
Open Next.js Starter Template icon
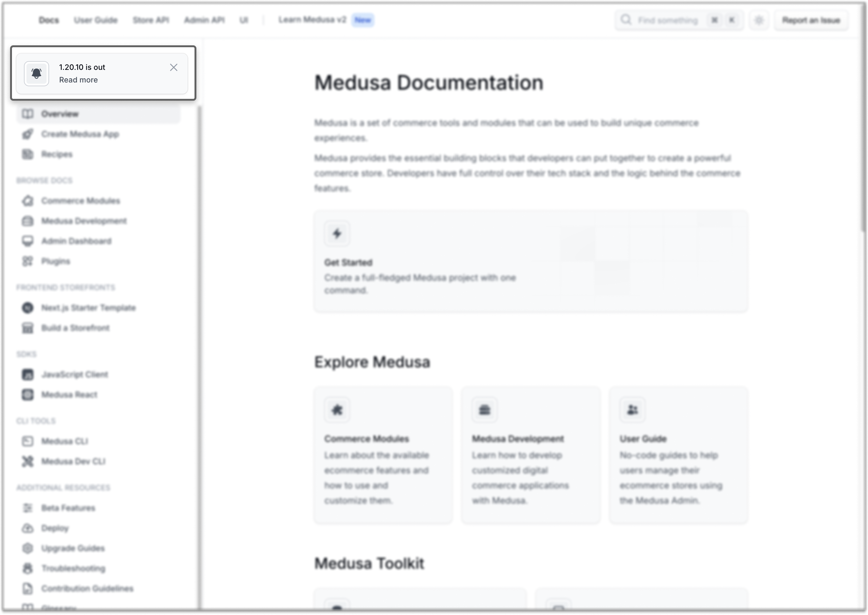(x=28, y=308)
